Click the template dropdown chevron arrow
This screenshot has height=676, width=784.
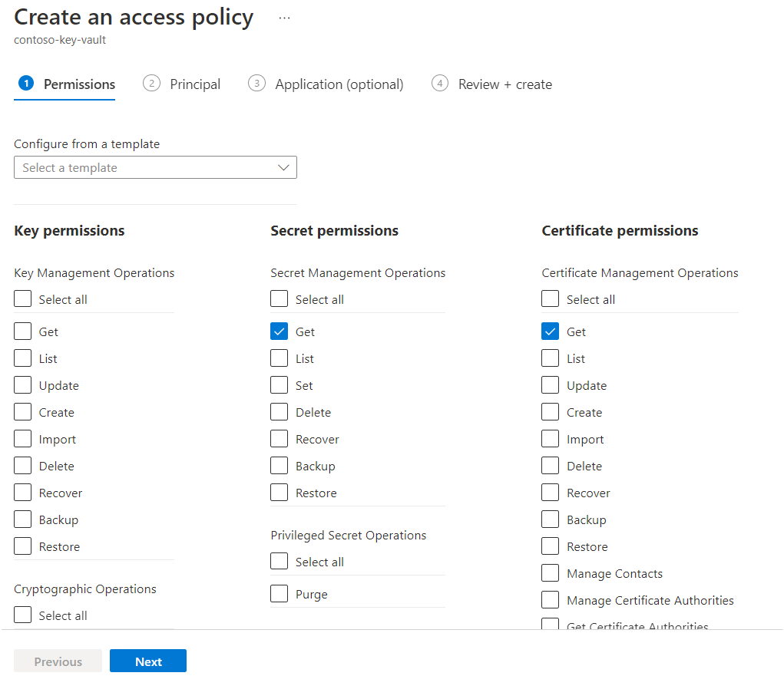[x=283, y=167]
